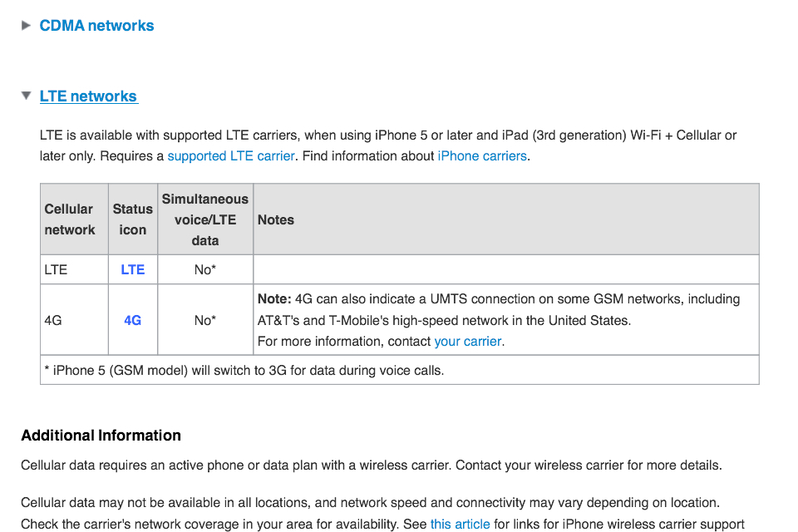Click the Status icon column header
Image resolution: width=798 pixels, height=532 pixels.
(133, 219)
